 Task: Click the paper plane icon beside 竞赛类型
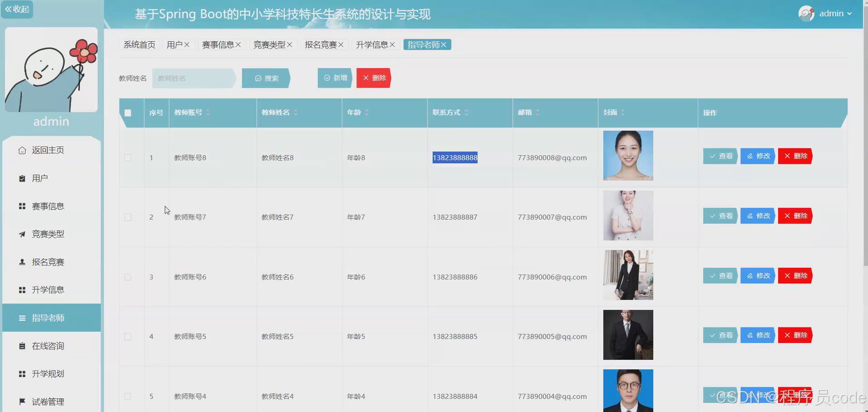pyautogui.click(x=22, y=234)
